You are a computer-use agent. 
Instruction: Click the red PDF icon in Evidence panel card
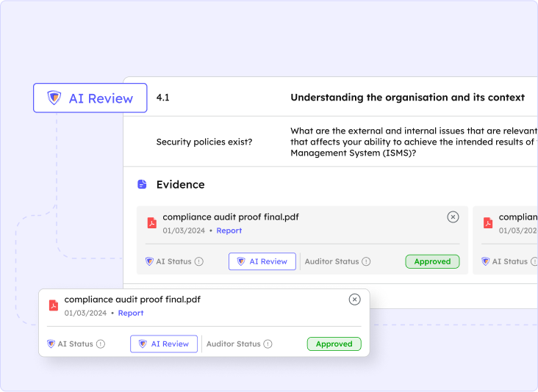pyautogui.click(x=152, y=222)
